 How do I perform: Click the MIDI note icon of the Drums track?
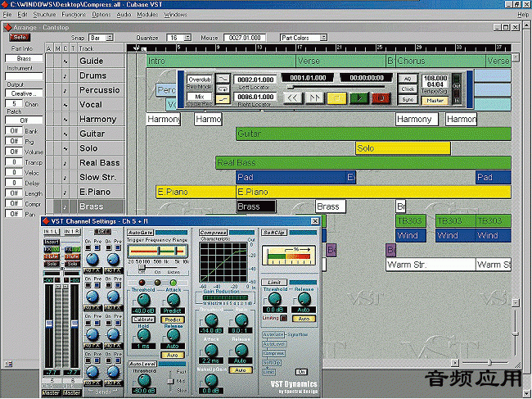tap(65, 75)
